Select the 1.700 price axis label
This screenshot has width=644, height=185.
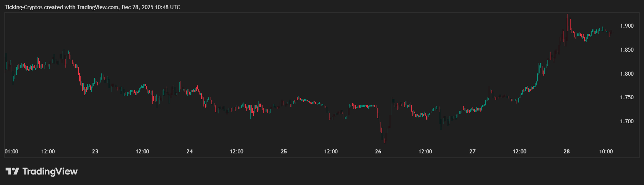627,121
